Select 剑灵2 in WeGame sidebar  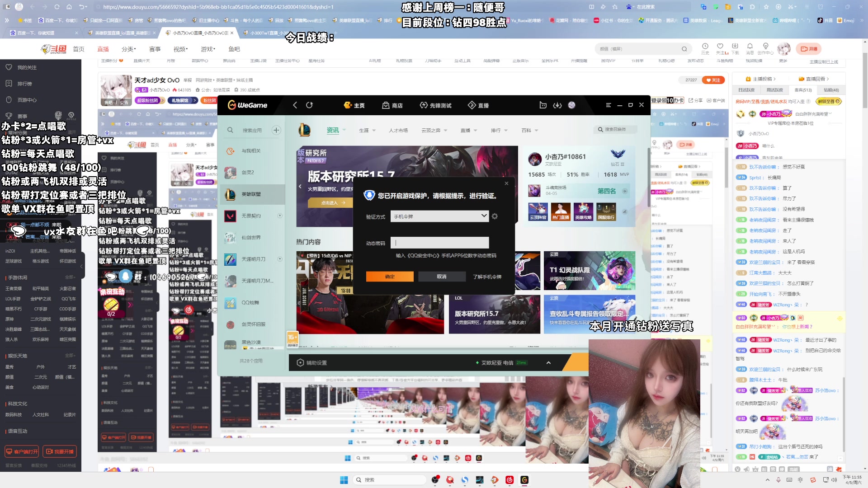[x=251, y=173]
